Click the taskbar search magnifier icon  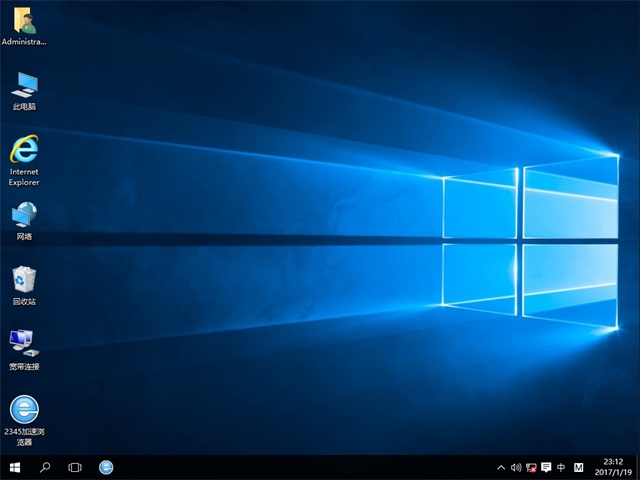(45, 467)
